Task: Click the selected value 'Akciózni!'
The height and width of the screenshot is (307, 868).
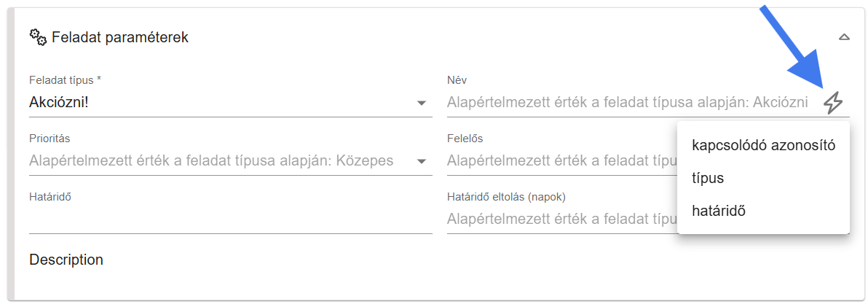Action: point(59,103)
